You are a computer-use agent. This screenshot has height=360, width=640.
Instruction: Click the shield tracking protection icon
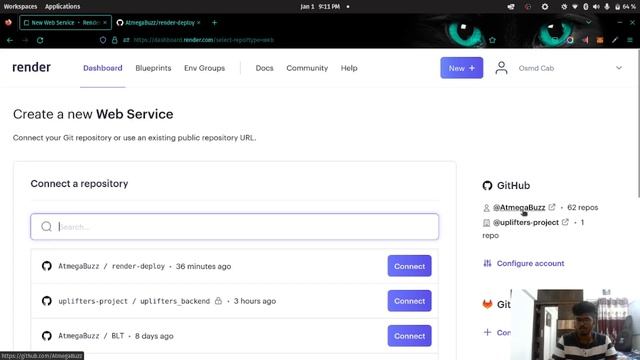pyautogui.click(x=103, y=40)
